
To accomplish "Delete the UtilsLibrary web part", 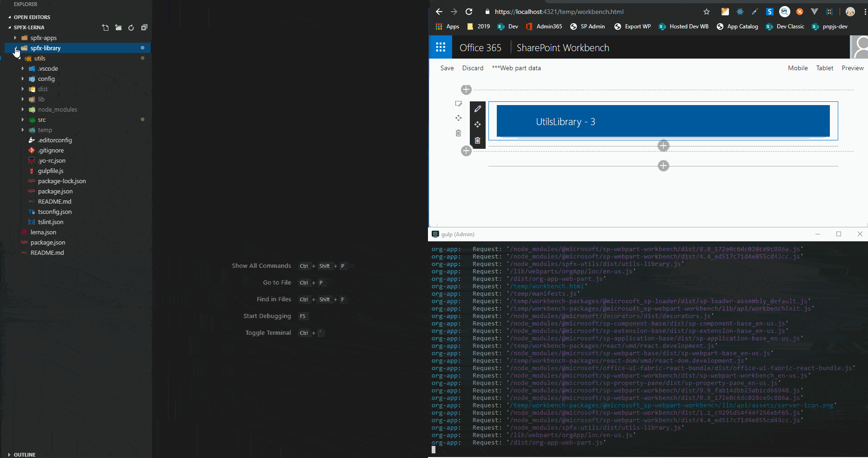I will (x=477, y=140).
